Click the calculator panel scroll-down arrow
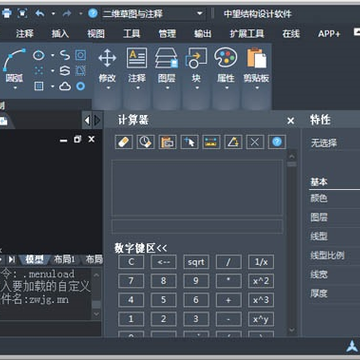 point(292,330)
